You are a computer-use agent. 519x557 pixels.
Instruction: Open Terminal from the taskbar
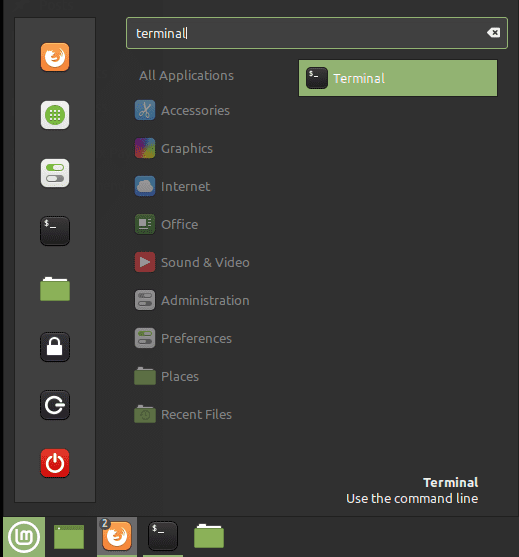coord(163,537)
